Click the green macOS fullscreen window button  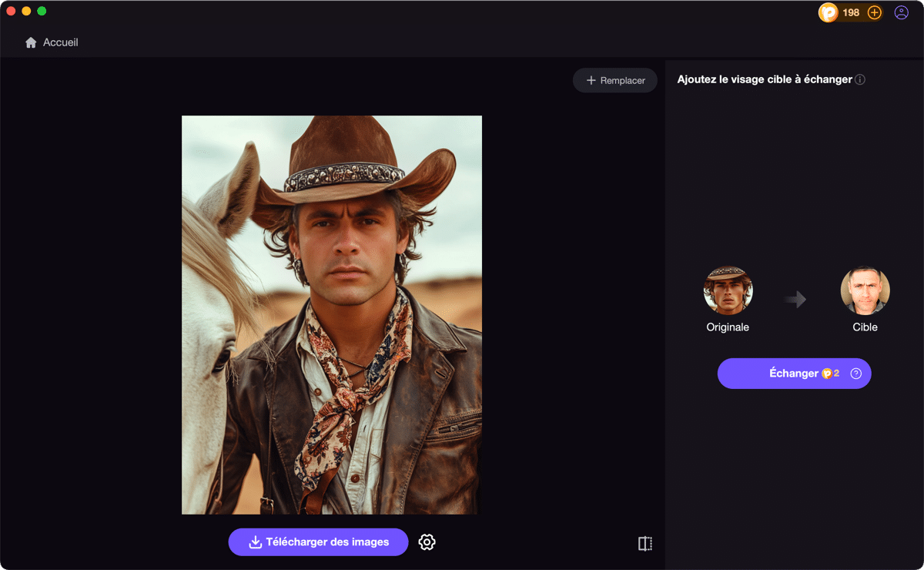tap(42, 11)
